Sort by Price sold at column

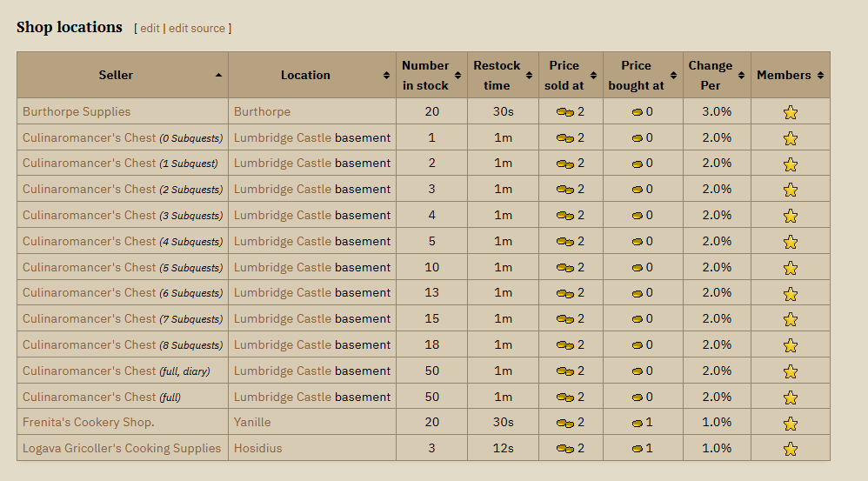point(571,76)
